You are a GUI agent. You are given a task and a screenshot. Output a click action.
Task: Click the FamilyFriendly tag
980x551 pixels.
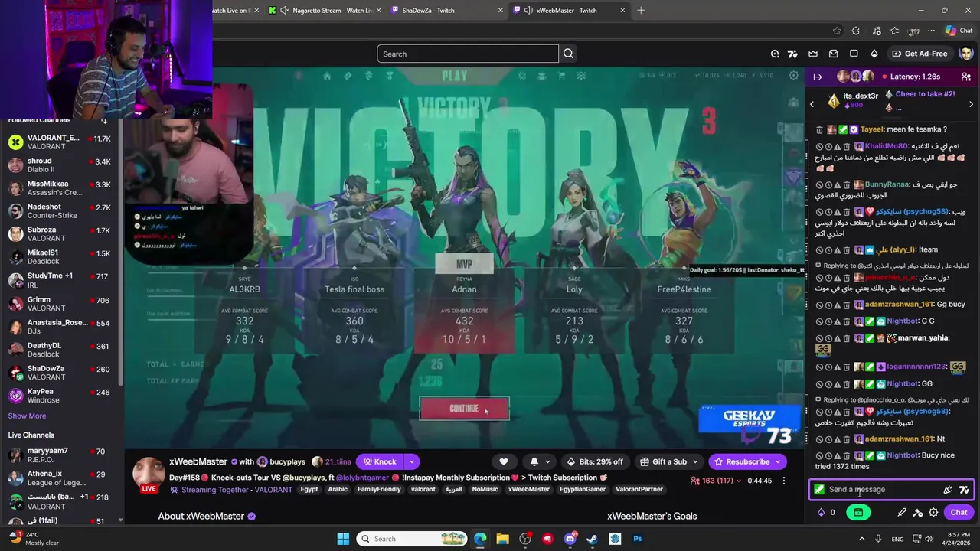click(x=379, y=490)
